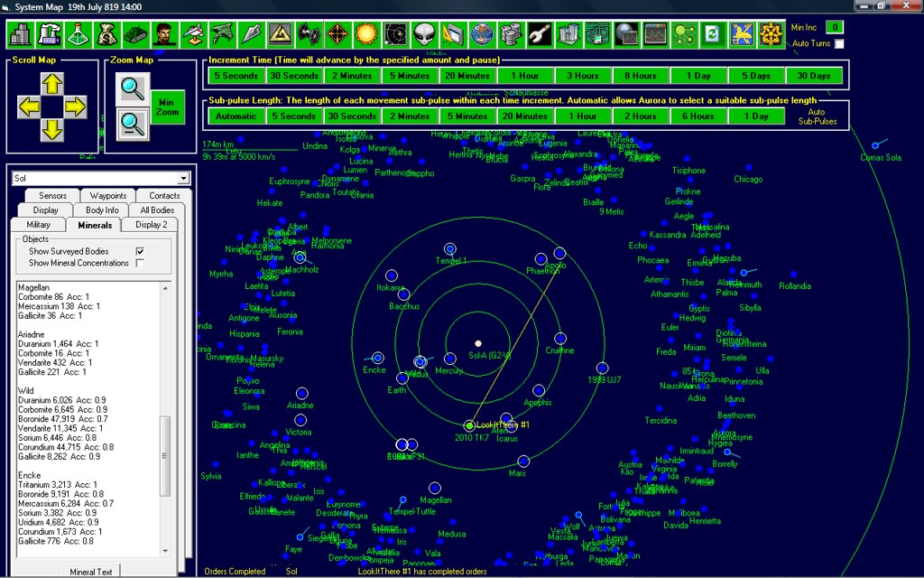
Task: Open the Sol system dropdown
Action: [184, 178]
